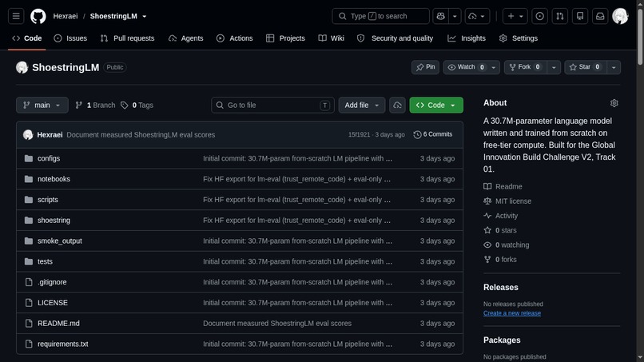
Task: Open Copilot chat icon
Action: coord(441,16)
